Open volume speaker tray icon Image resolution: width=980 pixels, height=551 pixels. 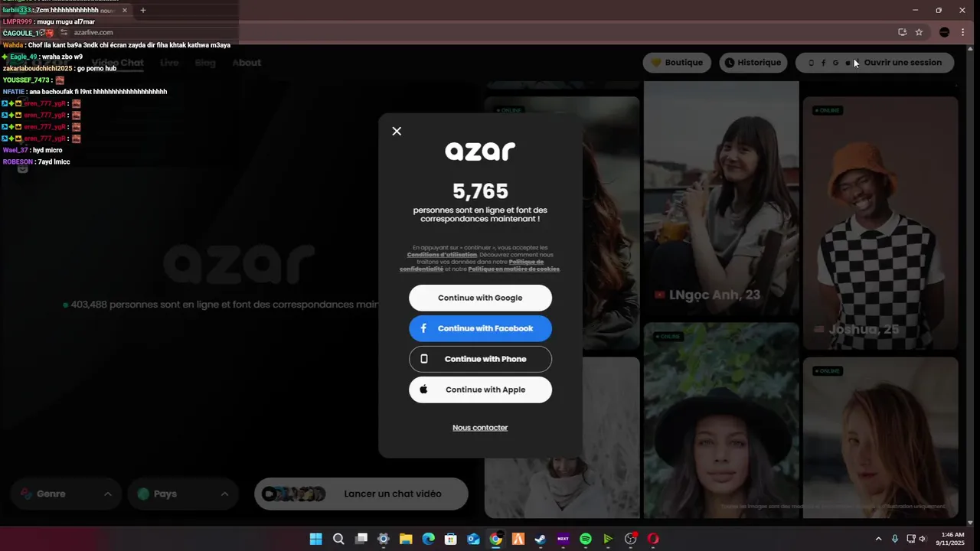click(923, 539)
